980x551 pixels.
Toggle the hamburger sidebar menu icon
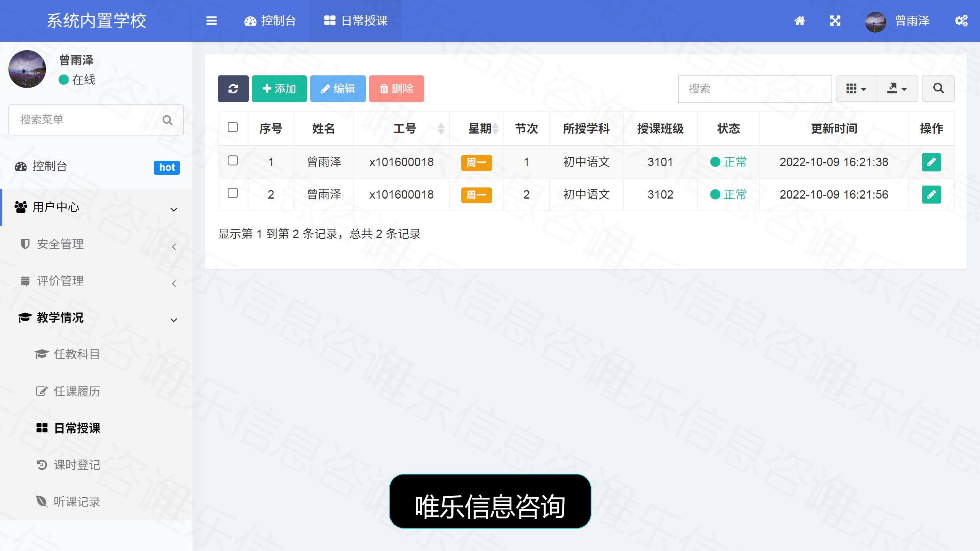(211, 21)
